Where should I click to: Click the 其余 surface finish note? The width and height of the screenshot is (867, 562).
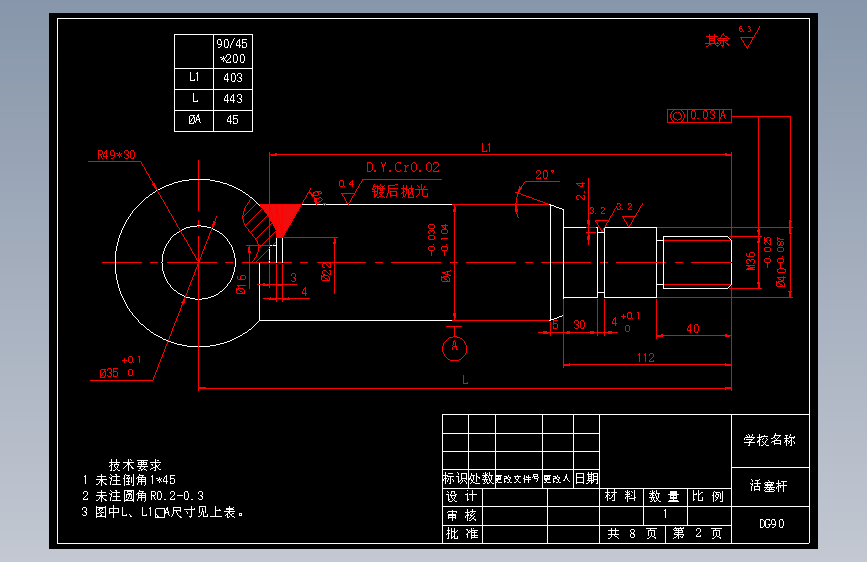pyautogui.click(x=717, y=40)
